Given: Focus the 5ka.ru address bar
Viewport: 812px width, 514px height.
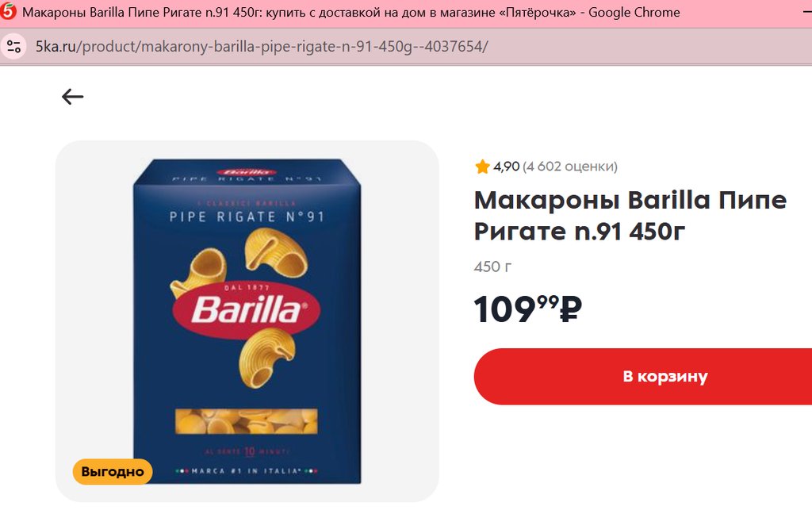Looking at the screenshot, I should (262, 46).
